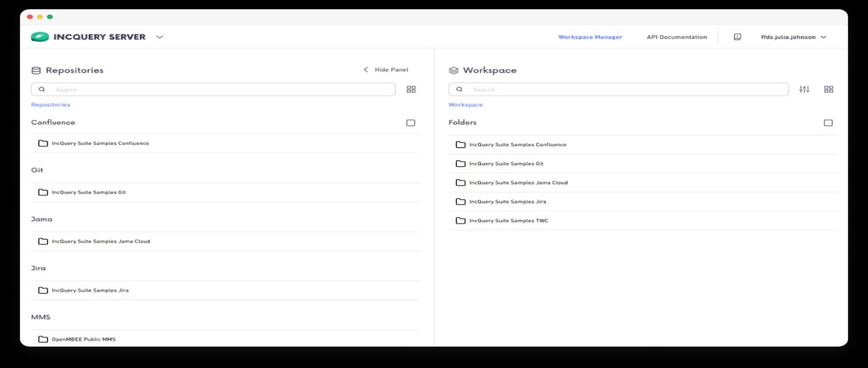Switch Repositories panel to grid view
868x368 pixels.
[x=411, y=89]
